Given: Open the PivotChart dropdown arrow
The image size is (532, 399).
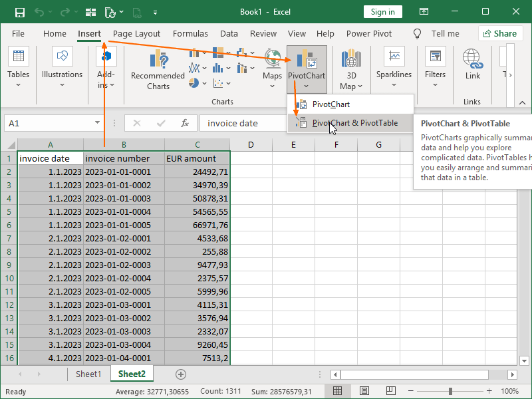Looking at the screenshot, I should point(307,86).
